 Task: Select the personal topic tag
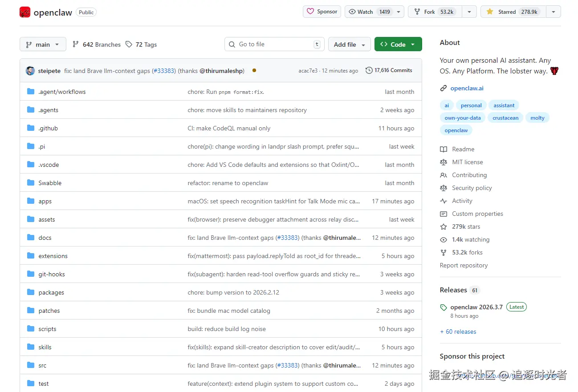coord(471,105)
